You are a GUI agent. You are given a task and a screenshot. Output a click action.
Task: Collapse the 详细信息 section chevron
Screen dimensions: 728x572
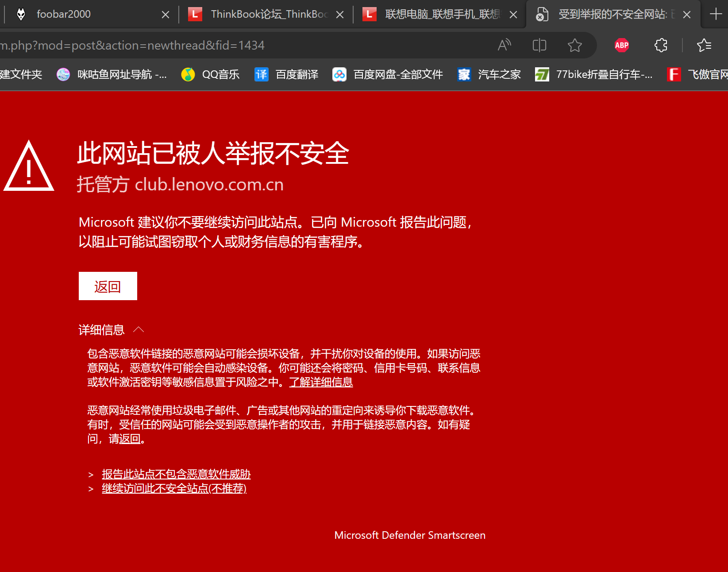click(139, 329)
